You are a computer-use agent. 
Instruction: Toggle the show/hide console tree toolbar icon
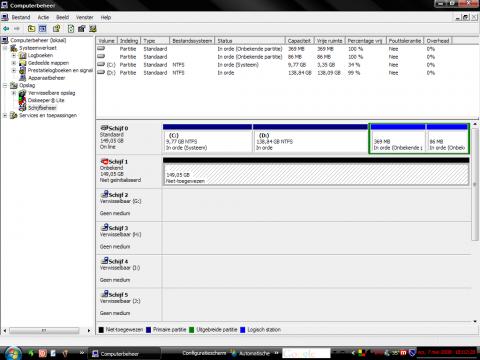click(x=43, y=29)
